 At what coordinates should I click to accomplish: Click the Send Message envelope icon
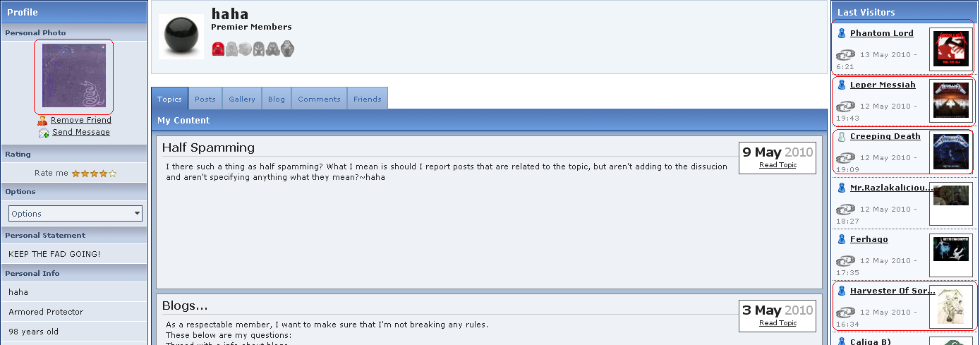tap(44, 133)
